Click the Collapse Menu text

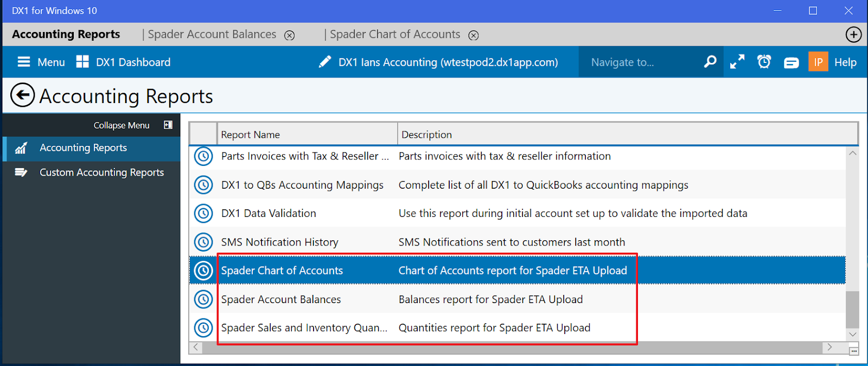pos(122,125)
